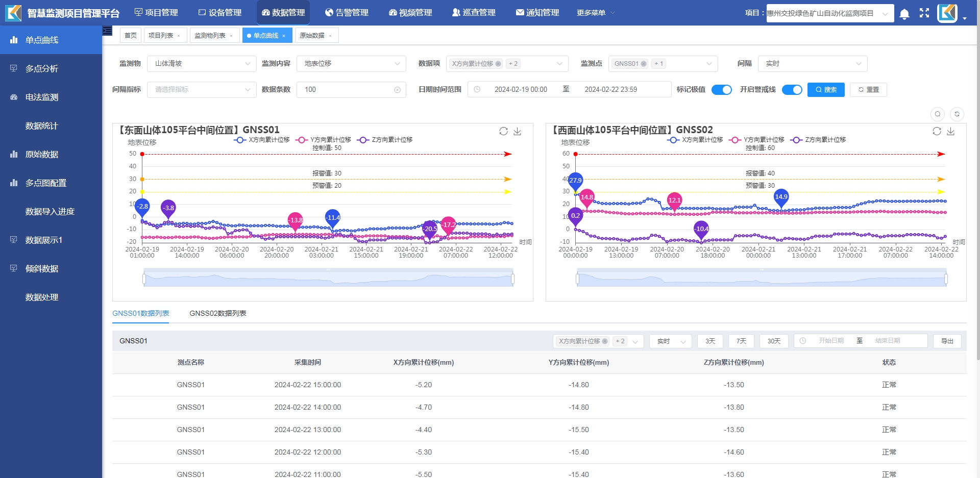Viewport: 980px width, 478px height.
Task: Download the GNSS01 chart image
Action: tap(517, 131)
